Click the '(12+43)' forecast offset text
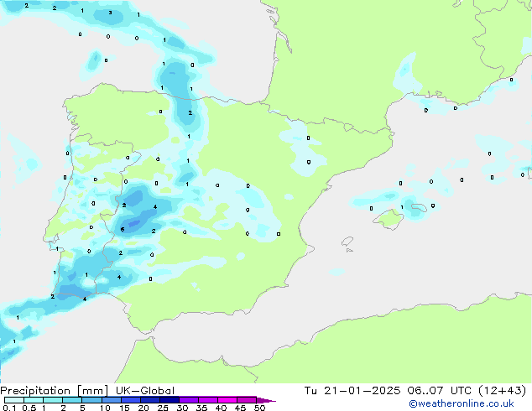The height and width of the screenshot is (411, 532). 502,391
